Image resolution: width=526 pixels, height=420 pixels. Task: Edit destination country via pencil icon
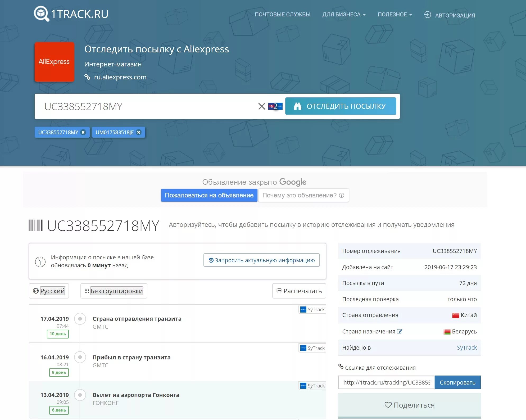point(400,331)
